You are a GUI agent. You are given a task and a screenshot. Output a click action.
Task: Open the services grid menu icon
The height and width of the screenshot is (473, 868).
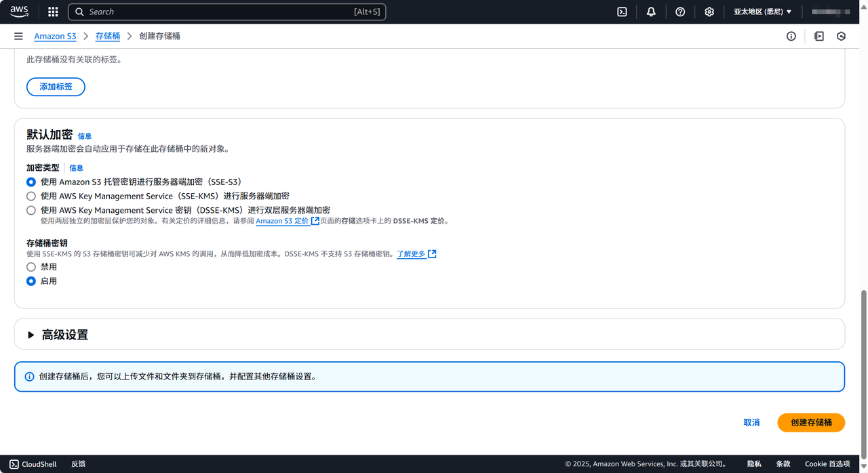click(x=53, y=12)
